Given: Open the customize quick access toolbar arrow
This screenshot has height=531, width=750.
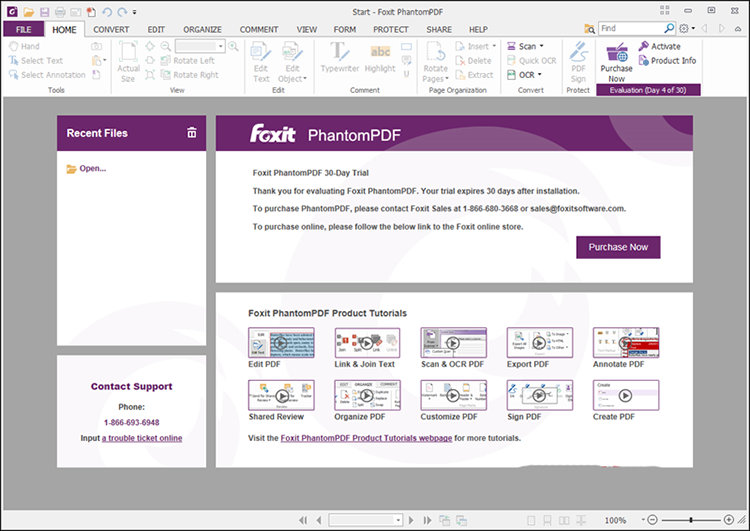Looking at the screenshot, I should [x=134, y=12].
